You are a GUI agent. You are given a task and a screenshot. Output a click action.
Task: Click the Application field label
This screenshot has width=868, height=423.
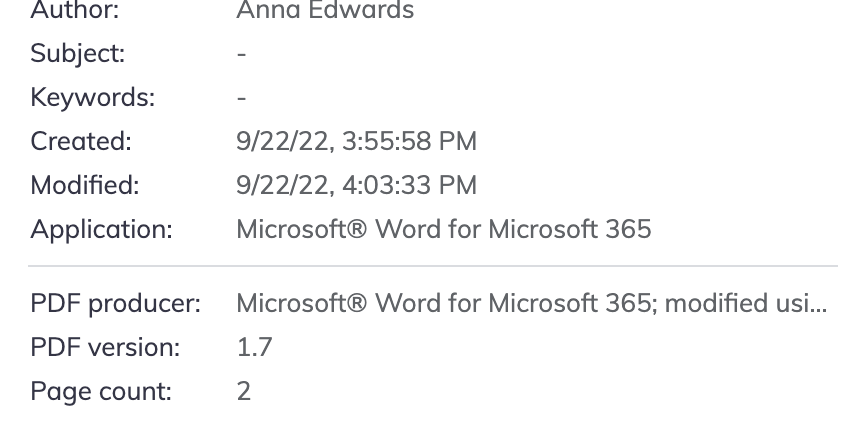coord(101,229)
